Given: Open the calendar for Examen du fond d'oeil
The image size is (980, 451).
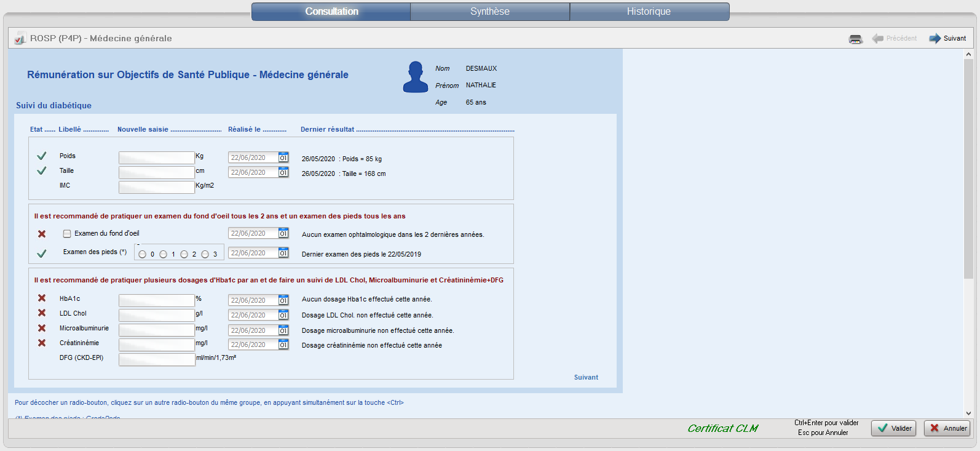Looking at the screenshot, I should [x=283, y=233].
